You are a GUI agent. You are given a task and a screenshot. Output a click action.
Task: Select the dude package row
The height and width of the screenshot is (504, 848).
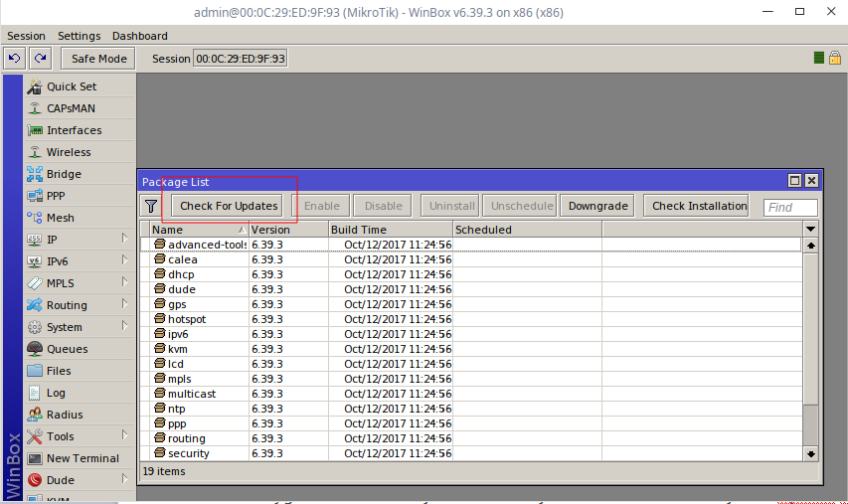pos(470,289)
